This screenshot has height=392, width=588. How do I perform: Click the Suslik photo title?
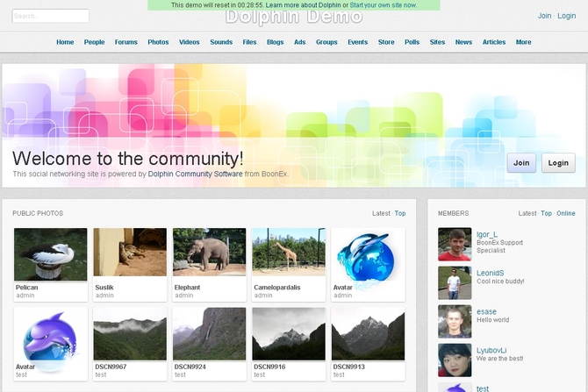[104, 288]
